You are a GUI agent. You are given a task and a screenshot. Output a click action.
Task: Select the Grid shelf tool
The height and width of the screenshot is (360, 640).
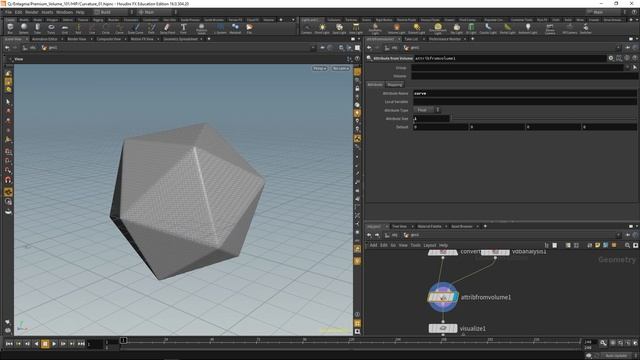64,29
